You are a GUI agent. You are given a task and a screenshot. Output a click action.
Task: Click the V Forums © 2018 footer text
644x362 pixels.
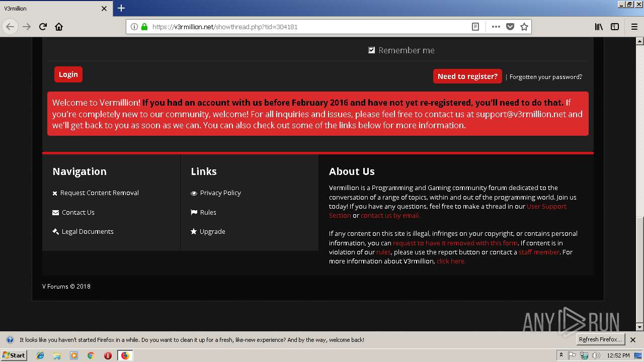66,287
